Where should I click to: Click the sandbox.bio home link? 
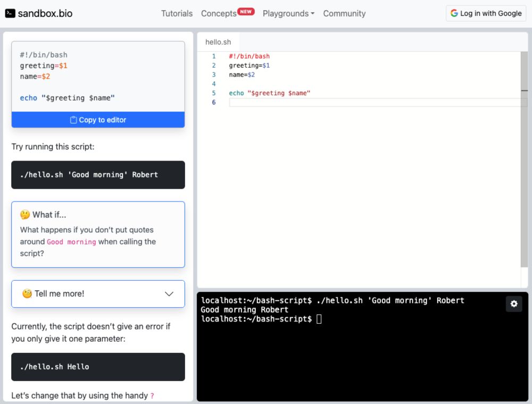pos(39,13)
